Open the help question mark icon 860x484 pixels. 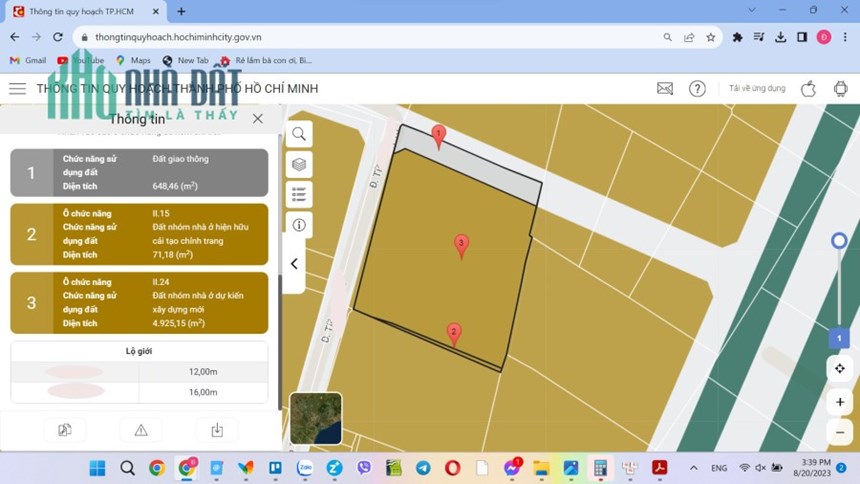point(697,88)
